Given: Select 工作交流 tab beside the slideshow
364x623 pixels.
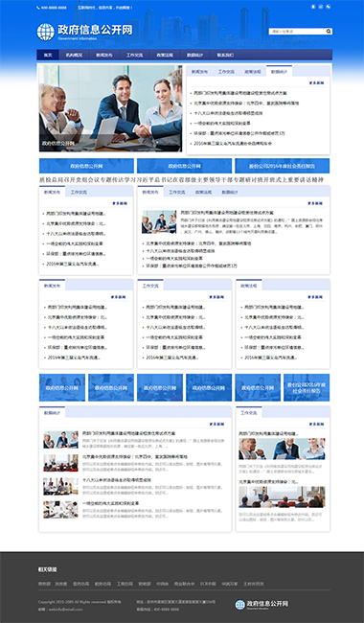Looking at the screenshot, I should 226,72.
